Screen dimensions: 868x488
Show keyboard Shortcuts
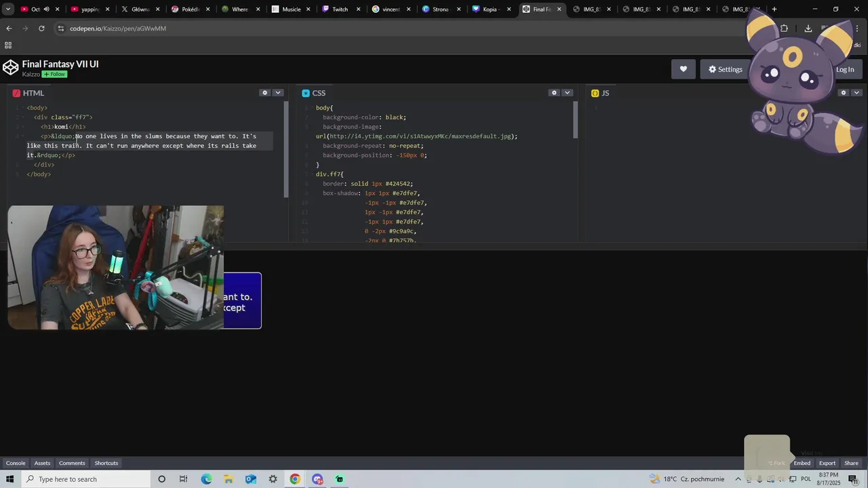pyautogui.click(x=106, y=463)
